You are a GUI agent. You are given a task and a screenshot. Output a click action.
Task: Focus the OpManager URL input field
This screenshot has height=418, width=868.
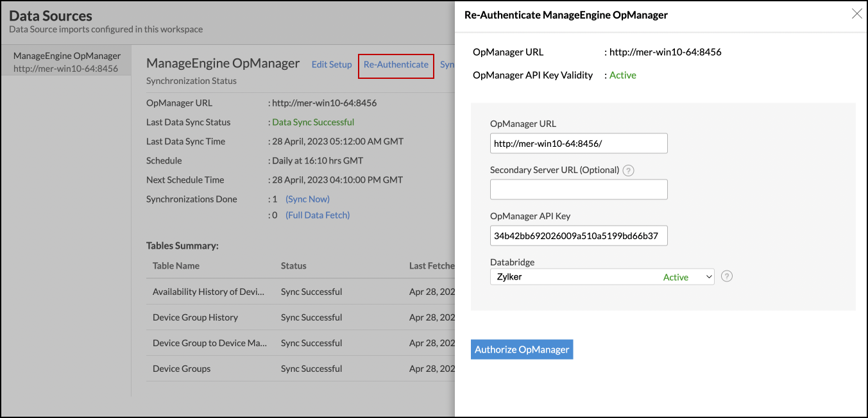tap(578, 144)
